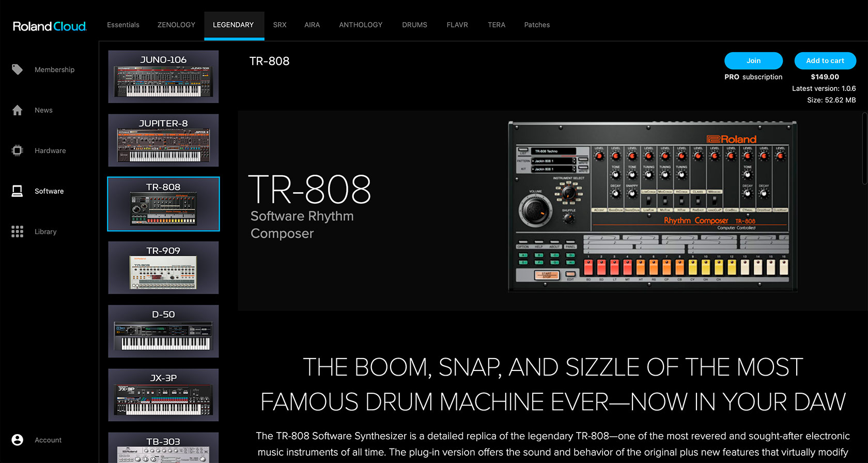The image size is (868, 463).
Task: Open the Software laptop icon
Action: tap(18, 191)
